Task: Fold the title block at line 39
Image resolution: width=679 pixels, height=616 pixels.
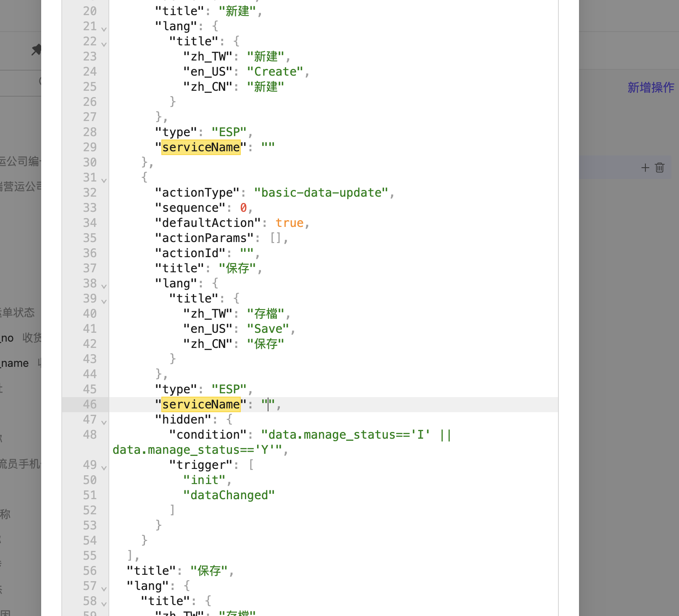Action: coord(104,301)
